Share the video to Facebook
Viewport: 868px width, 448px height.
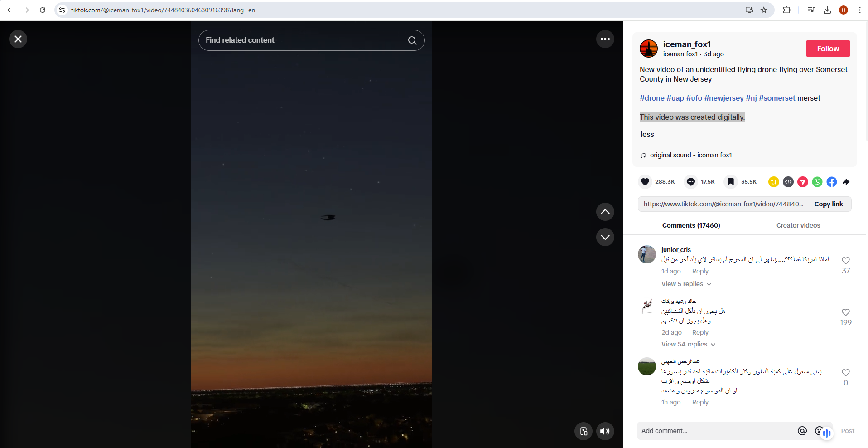[831, 182]
